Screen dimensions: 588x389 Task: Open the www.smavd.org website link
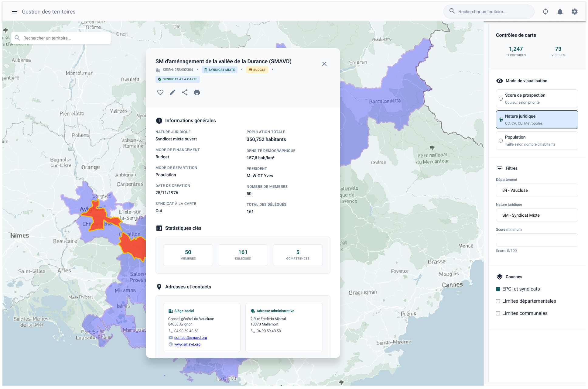pos(187,344)
